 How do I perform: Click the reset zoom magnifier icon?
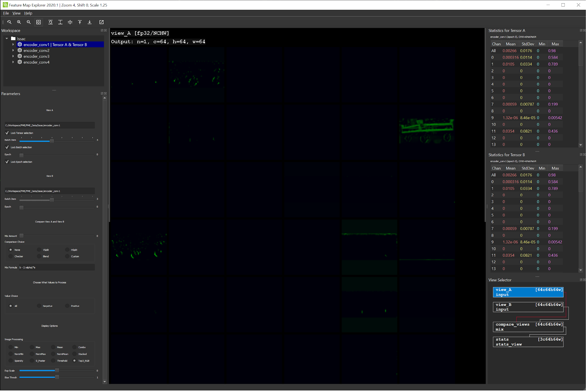[9, 22]
